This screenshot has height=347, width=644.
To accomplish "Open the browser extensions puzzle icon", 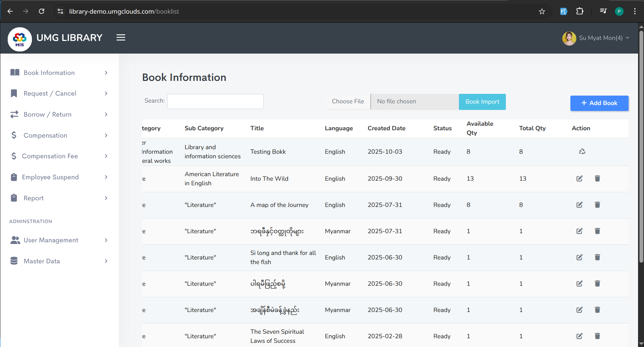I will (580, 12).
